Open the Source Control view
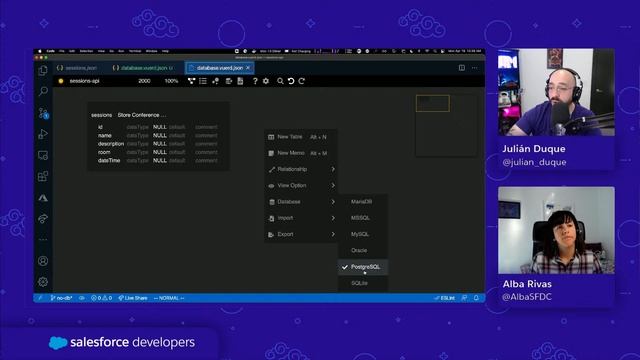 [43, 113]
